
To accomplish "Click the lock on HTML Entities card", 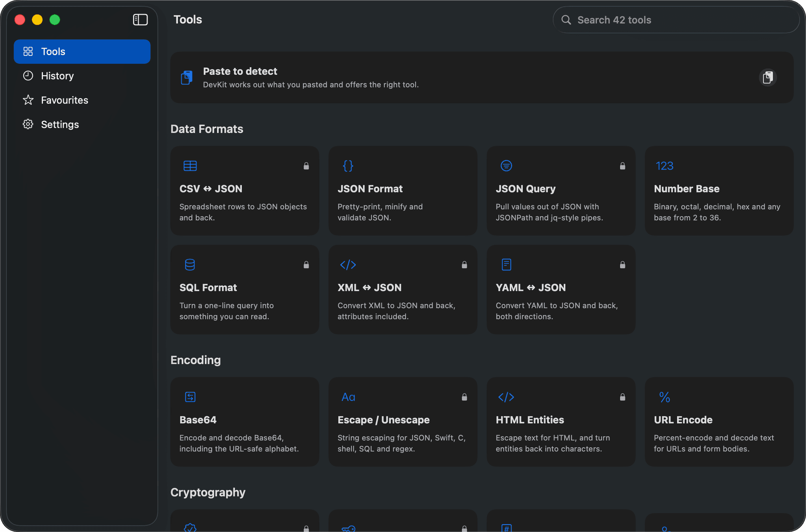I will tap(623, 397).
